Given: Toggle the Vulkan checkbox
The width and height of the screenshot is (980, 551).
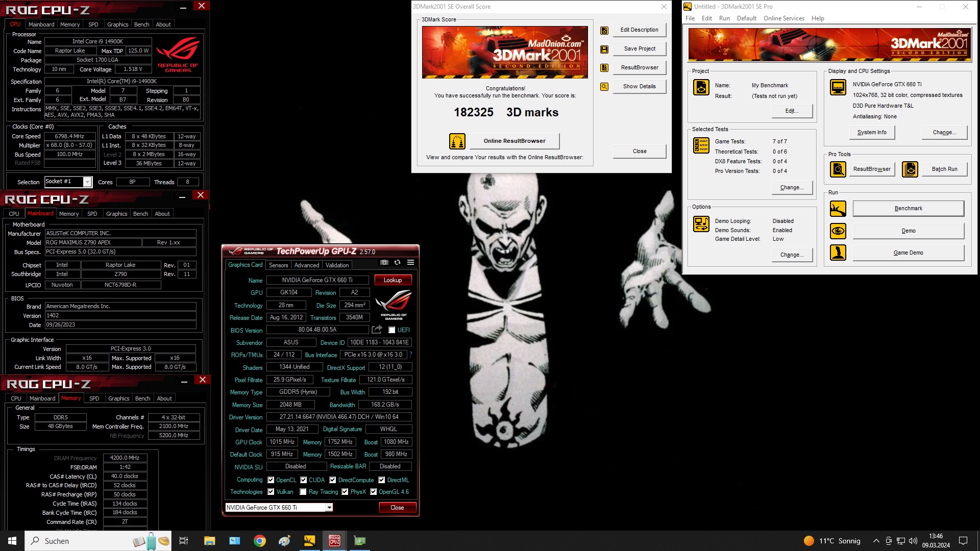Looking at the screenshot, I should point(271,492).
